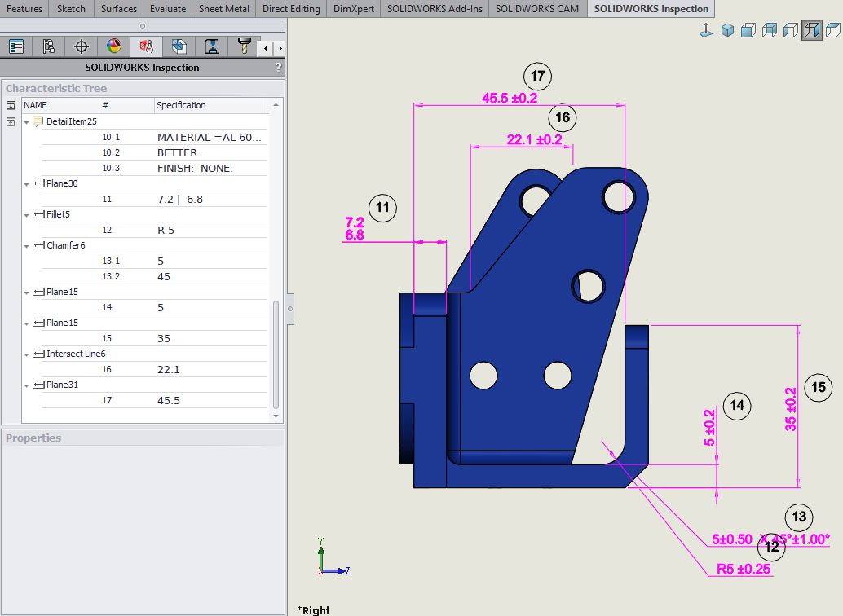Open the FeatureManager design tree tab
Image resolution: width=843 pixels, height=616 pixels.
[x=16, y=46]
